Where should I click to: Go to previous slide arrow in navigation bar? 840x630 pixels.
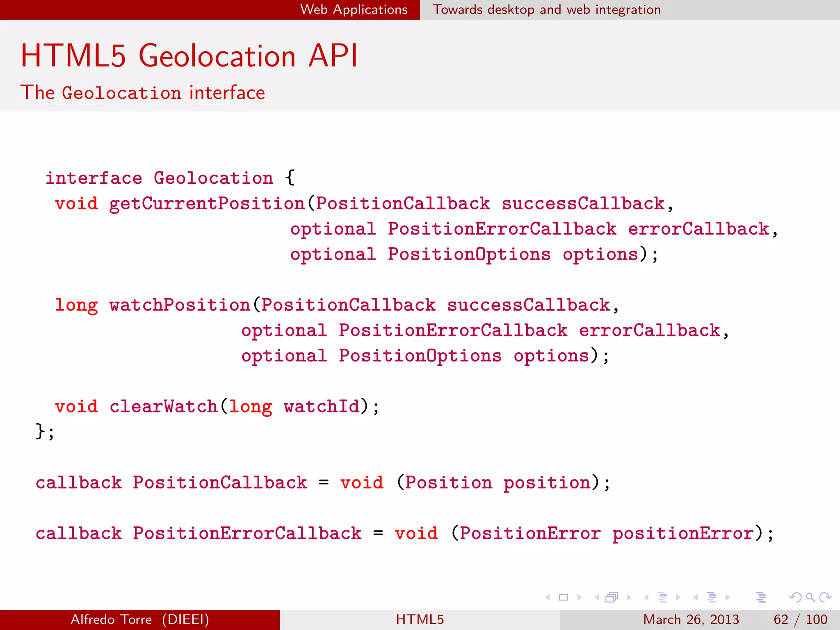click(x=547, y=598)
